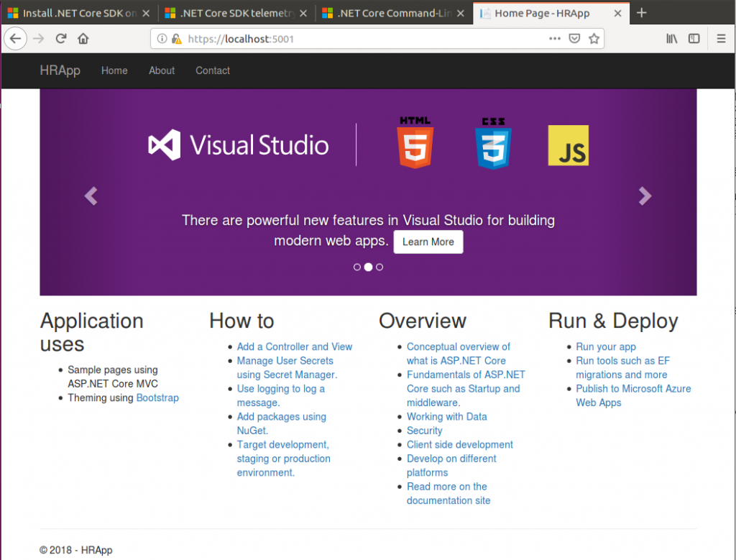Open the Security link
Viewport: 736px width, 560px height.
click(x=424, y=431)
